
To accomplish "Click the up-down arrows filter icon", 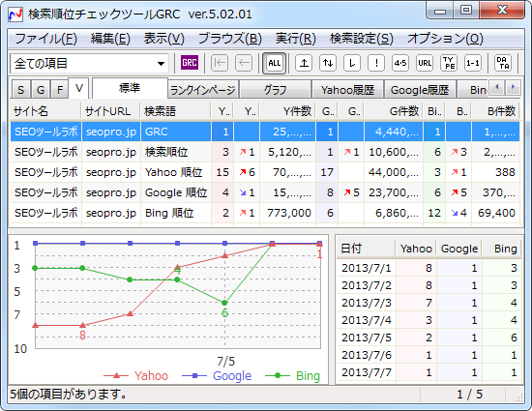I will [328, 63].
